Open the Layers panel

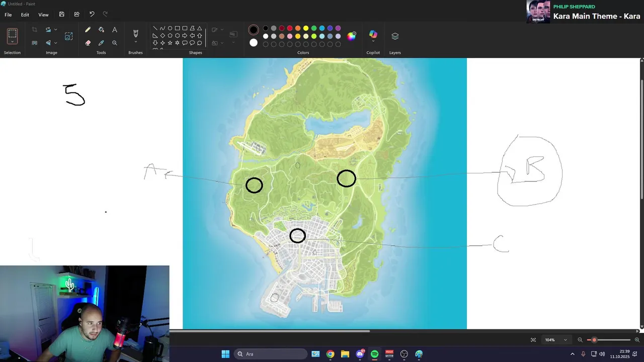pos(395,36)
